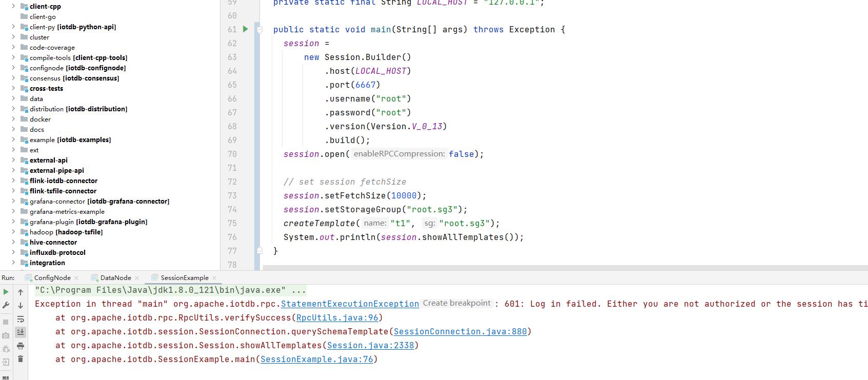Open RpcUtils.java:96 stack trace link
The height and width of the screenshot is (380, 868).
pos(337,318)
